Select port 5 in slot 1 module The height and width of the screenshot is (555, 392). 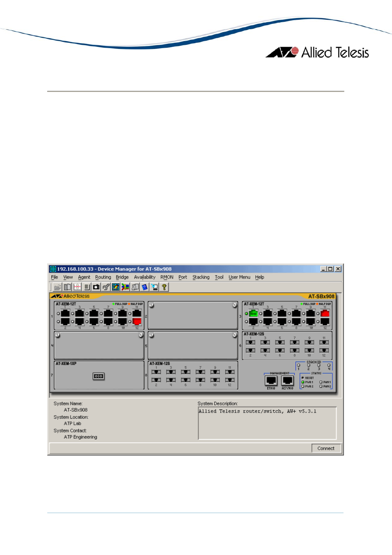[94, 313]
